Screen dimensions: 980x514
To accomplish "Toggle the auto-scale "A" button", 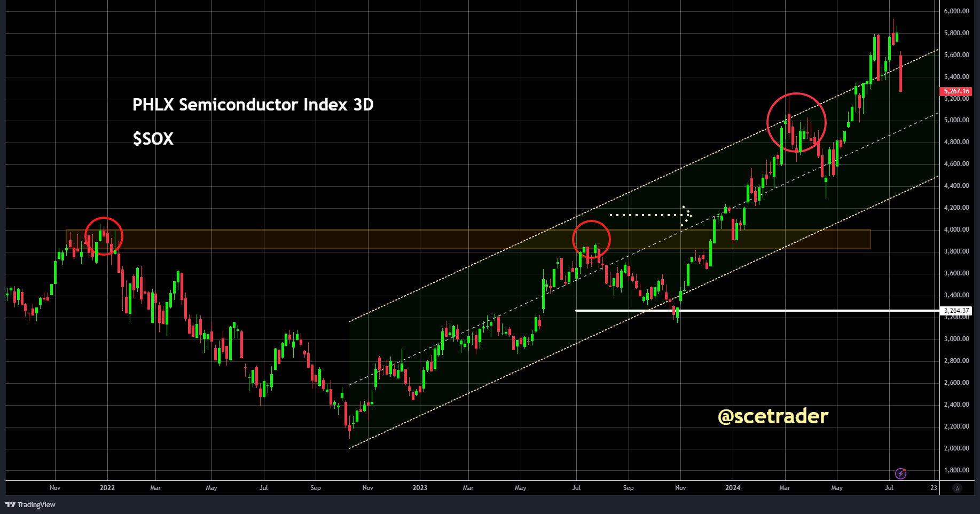I will tap(957, 488).
